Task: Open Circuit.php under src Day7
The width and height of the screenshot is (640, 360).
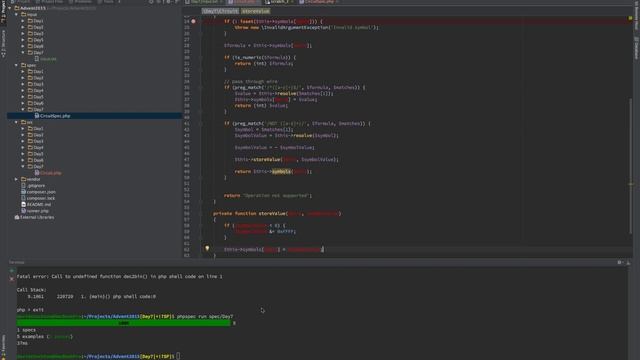Action: point(51,173)
